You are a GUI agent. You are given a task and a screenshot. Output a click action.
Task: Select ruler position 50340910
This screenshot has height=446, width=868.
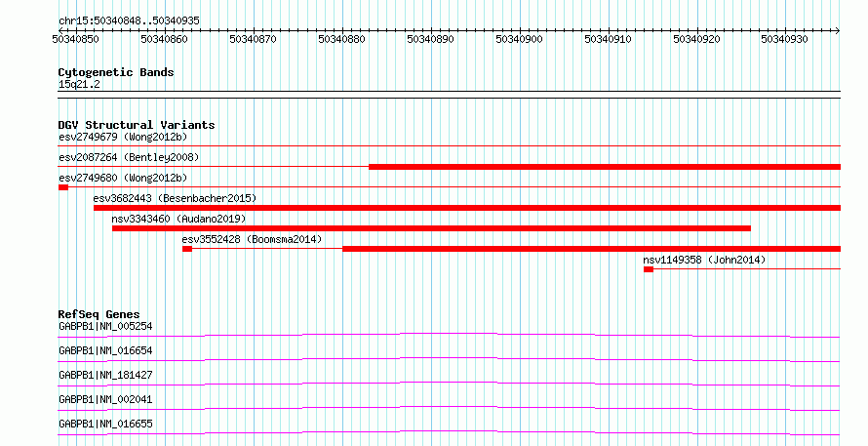608,39
